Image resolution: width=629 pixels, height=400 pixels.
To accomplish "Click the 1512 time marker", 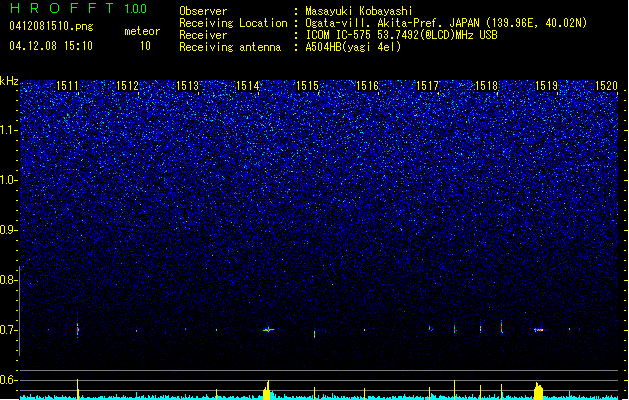I will [127, 85].
